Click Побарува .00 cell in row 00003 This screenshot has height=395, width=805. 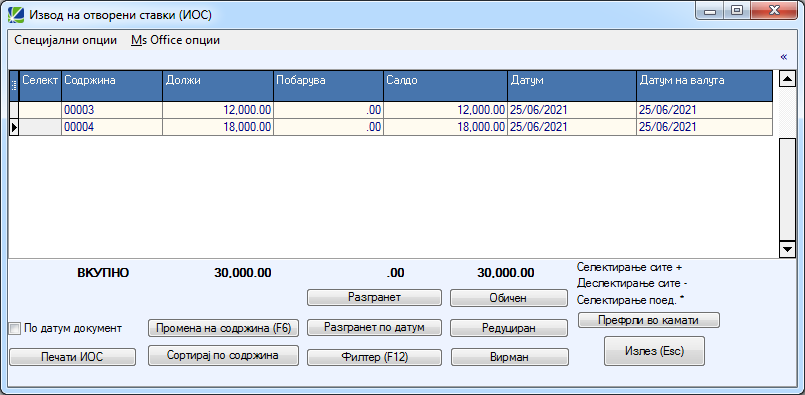[329, 110]
